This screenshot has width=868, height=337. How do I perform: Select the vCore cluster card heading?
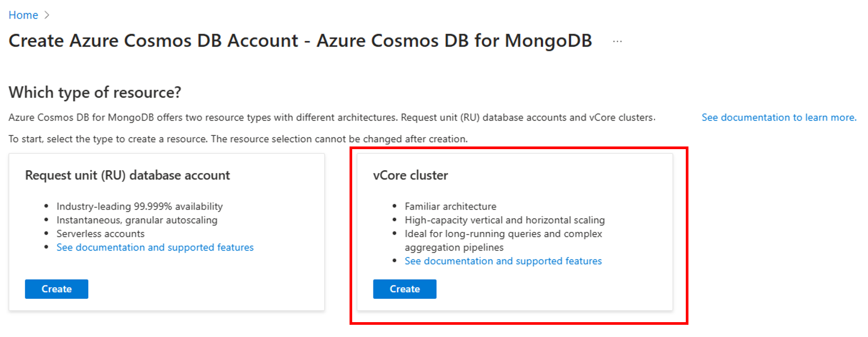(410, 175)
